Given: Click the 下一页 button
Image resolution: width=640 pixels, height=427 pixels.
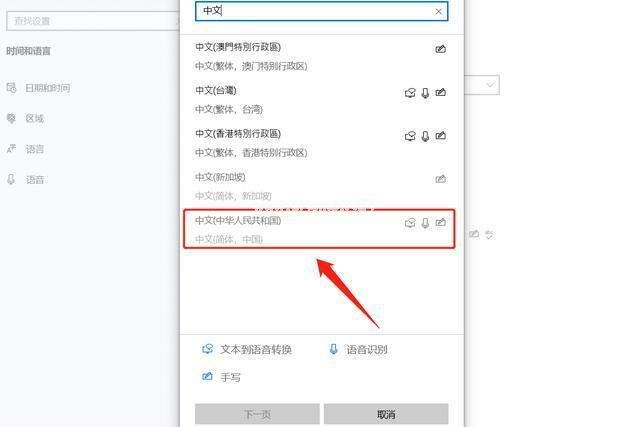Looking at the screenshot, I should (257, 414).
